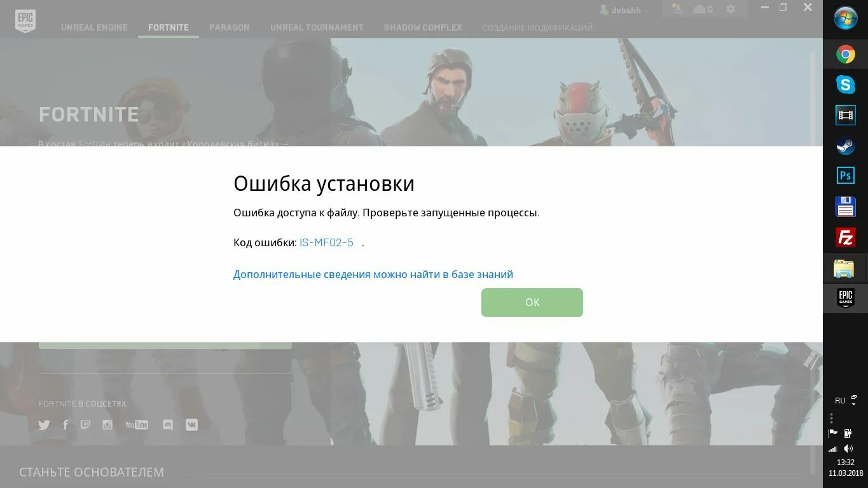This screenshot has height=488, width=868.
Task: Open Fortnite's YouTube channel
Action: [x=137, y=424]
